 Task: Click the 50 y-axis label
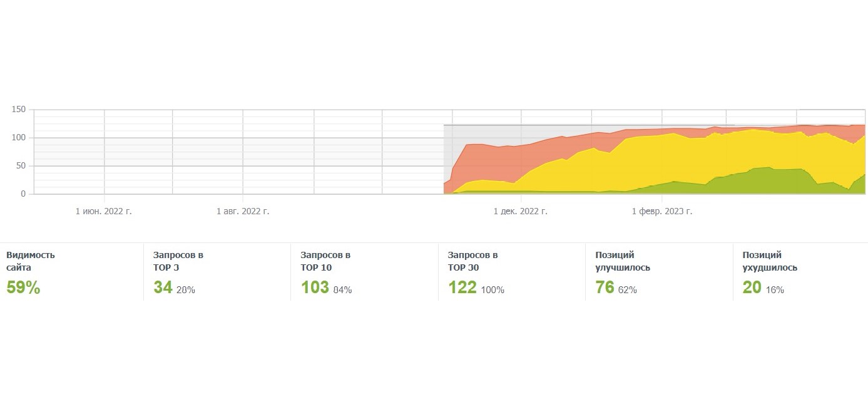pyautogui.click(x=21, y=166)
